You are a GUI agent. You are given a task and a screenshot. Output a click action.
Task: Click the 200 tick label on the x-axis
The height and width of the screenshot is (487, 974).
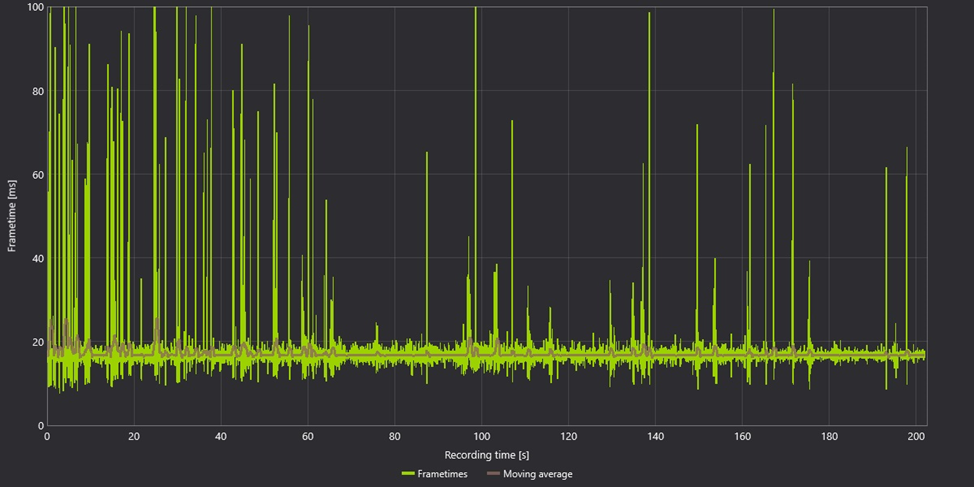coord(916,437)
